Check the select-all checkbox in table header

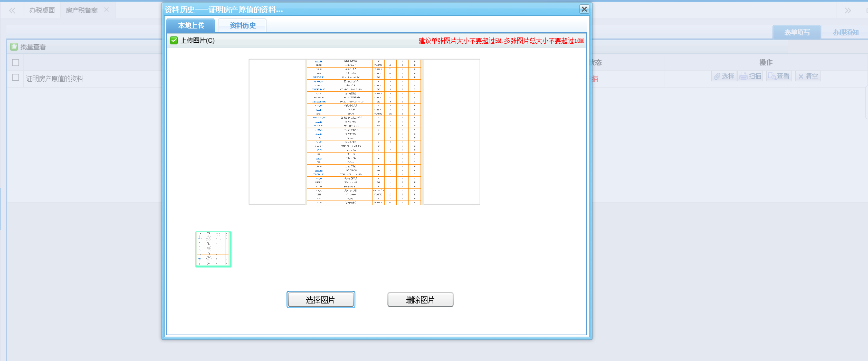[16, 62]
